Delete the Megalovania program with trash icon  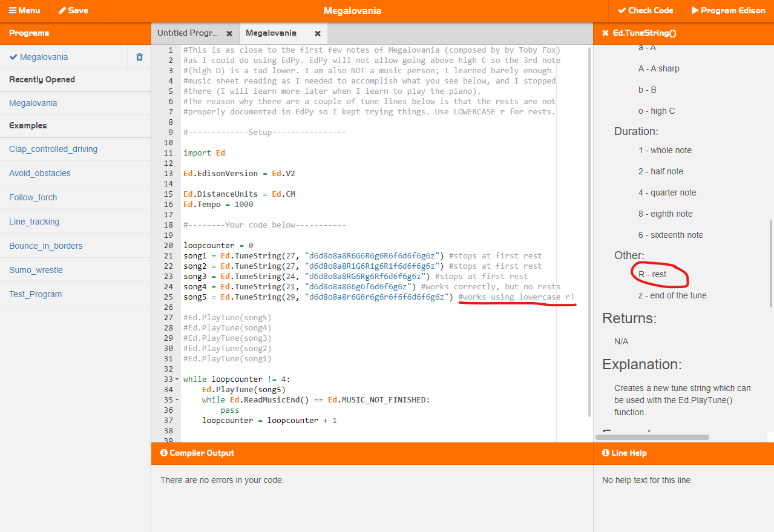(140, 57)
